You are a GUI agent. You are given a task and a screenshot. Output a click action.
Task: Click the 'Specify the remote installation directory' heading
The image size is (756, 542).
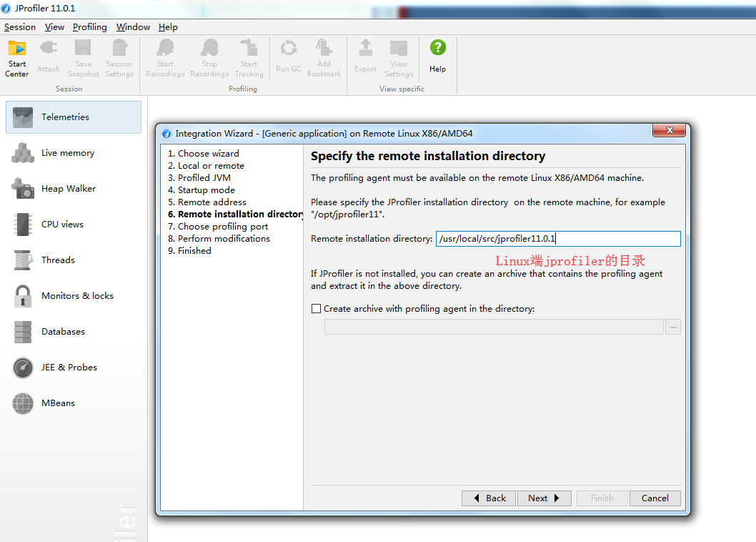pyautogui.click(x=427, y=157)
